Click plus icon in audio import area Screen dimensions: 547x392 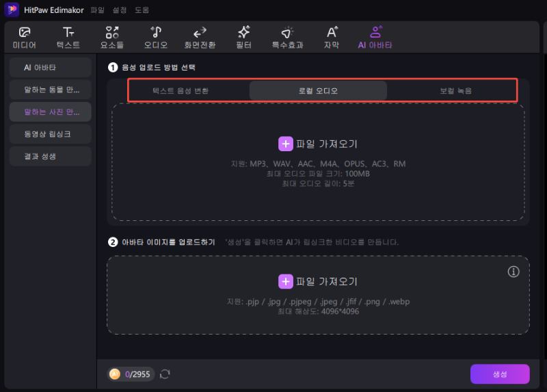285,144
